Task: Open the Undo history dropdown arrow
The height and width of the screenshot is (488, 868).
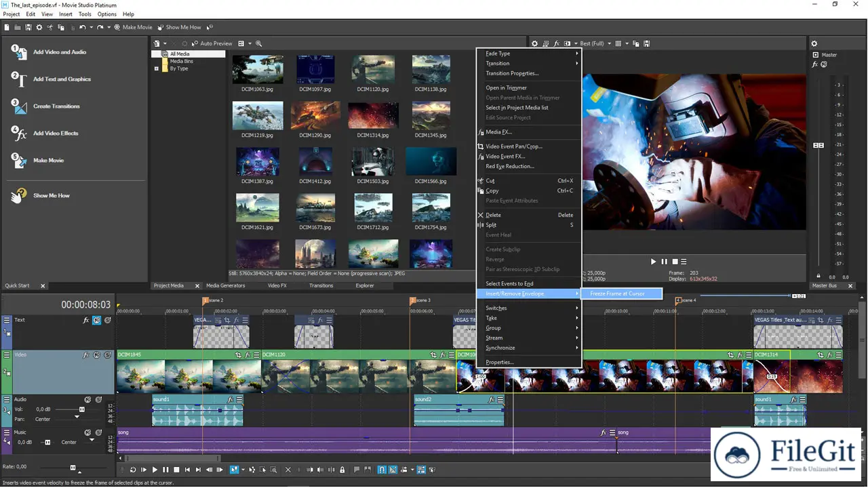Action: click(92, 27)
